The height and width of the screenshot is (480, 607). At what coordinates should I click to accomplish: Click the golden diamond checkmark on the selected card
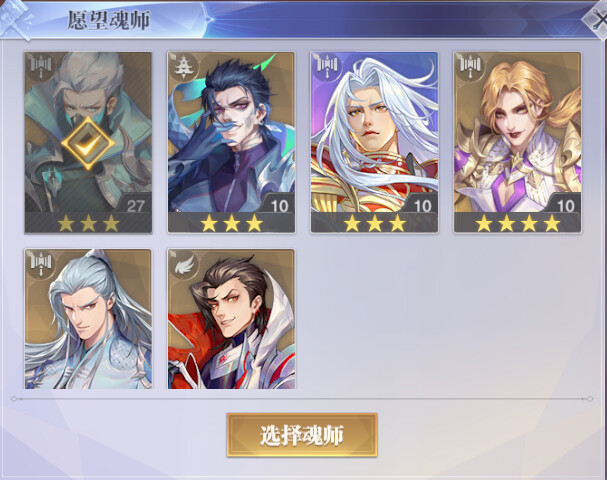[x=88, y=143]
